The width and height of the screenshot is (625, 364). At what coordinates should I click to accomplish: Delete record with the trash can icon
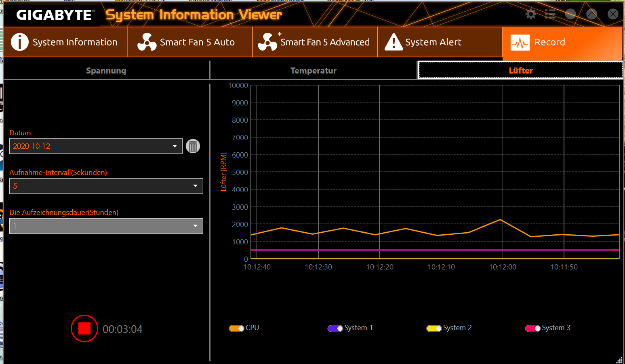193,146
